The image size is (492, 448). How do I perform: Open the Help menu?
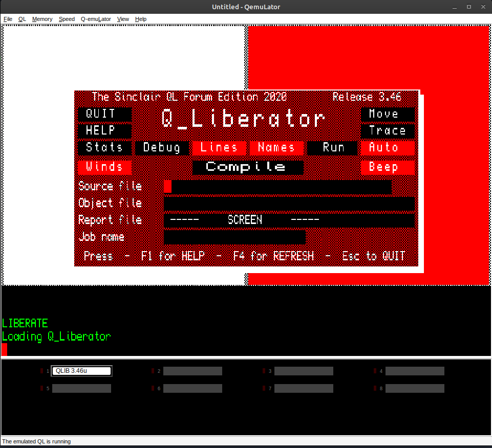pos(141,19)
